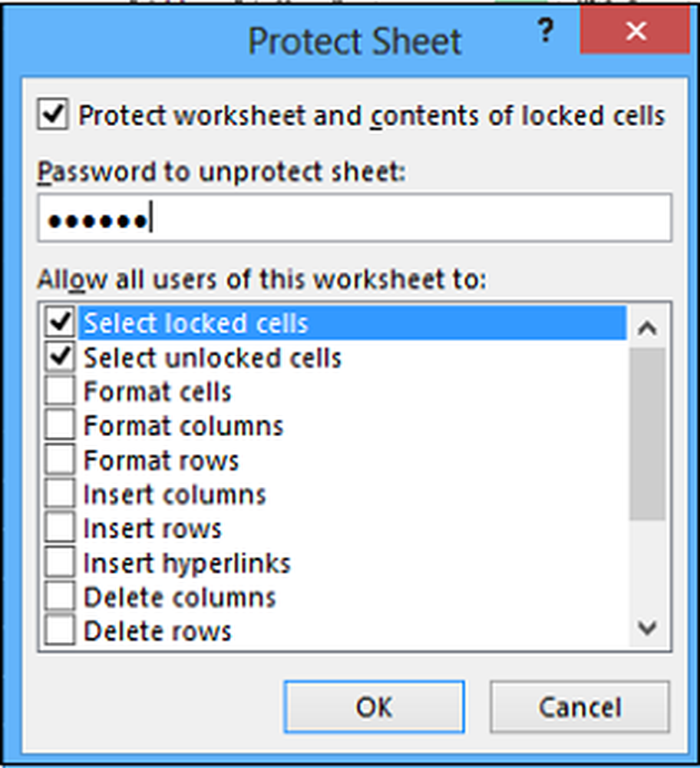Screen dimensions: 700x768
Task: Uncheck Select locked cells option
Action: 61,323
